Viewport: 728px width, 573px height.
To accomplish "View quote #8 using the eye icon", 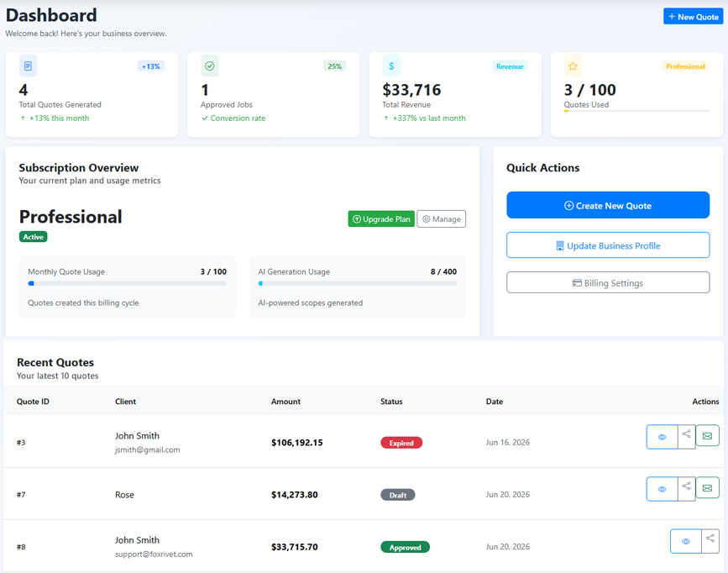I will click(686, 541).
